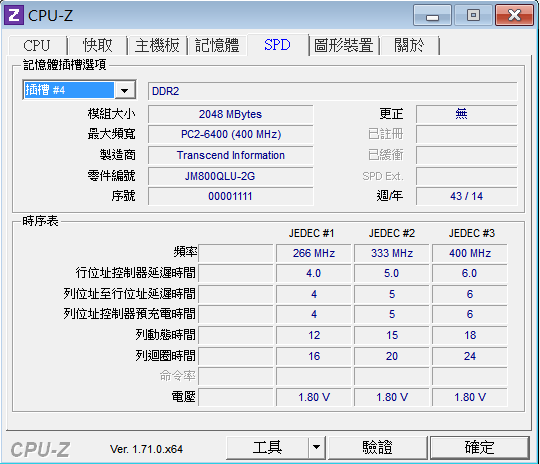540x464 pixels.
Task: Open the 快取 (cache) tab
Action: (97, 45)
